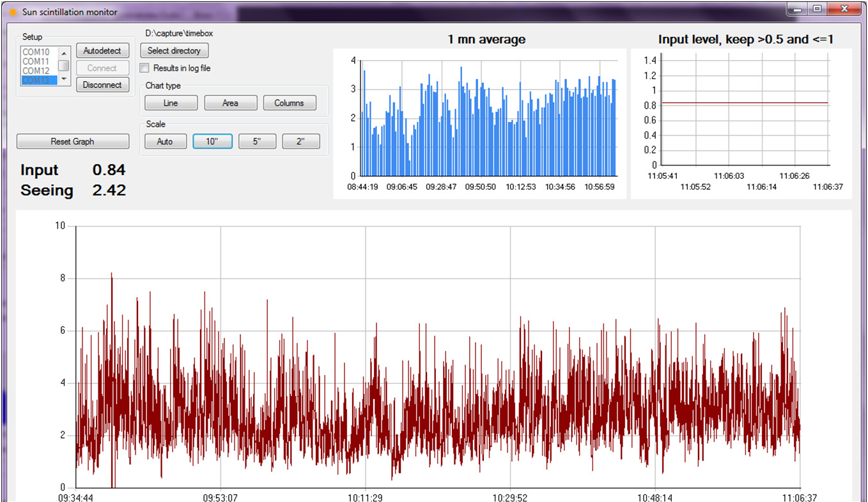Click COM list scroll up arrow
The image size is (868, 502).
64,52
